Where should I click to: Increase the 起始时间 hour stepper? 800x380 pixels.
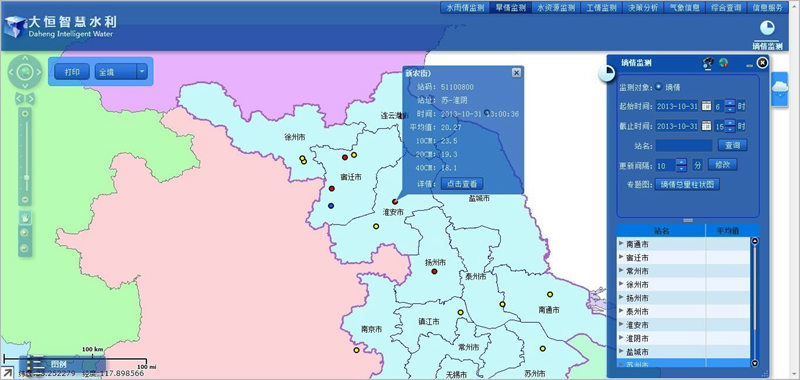click(x=730, y=103)
